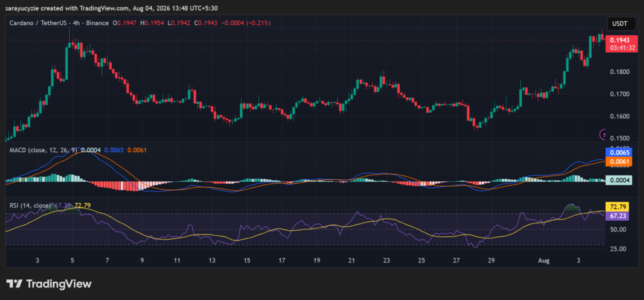Click the 0.1500 price axis label
Screen dimensions: 644x300
(619, 138)
